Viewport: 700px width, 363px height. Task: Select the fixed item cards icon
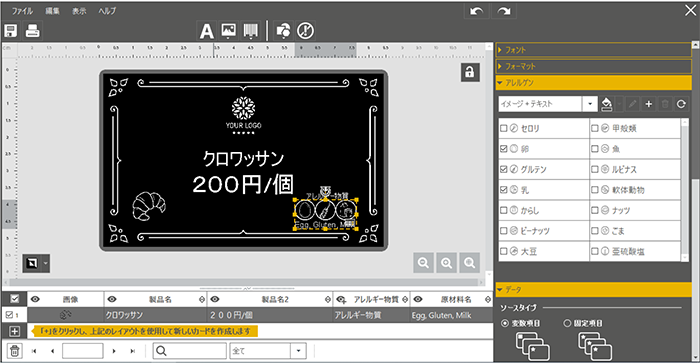[x=595, y=346]
